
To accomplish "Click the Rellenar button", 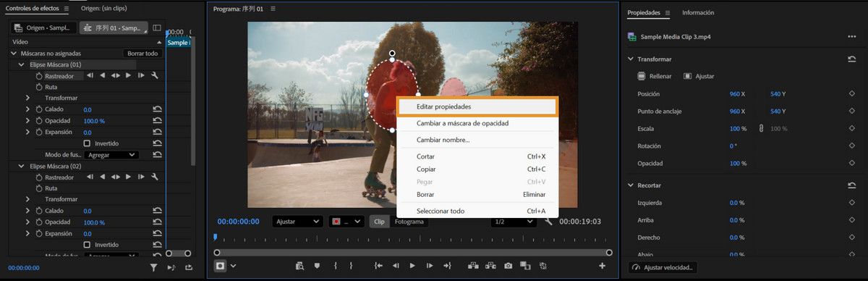I will pyautogui.click(x=654, y=76).
